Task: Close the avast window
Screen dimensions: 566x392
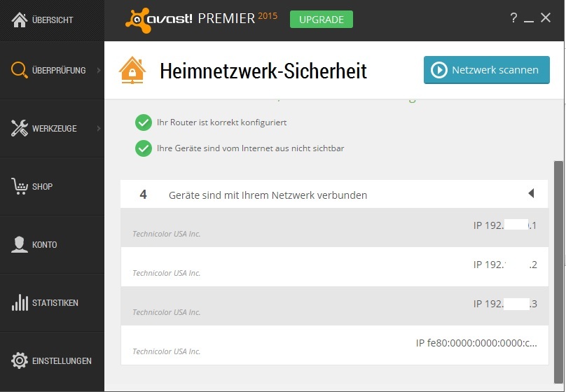Action: (546, 17)
